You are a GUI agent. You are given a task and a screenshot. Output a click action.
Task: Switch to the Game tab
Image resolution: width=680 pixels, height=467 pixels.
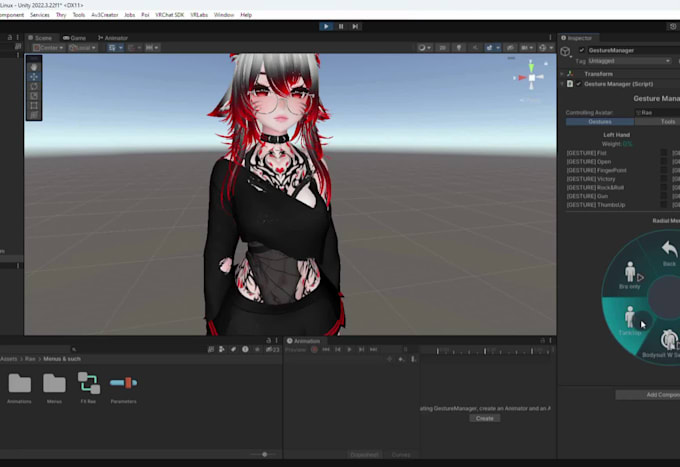pos(75,38)
